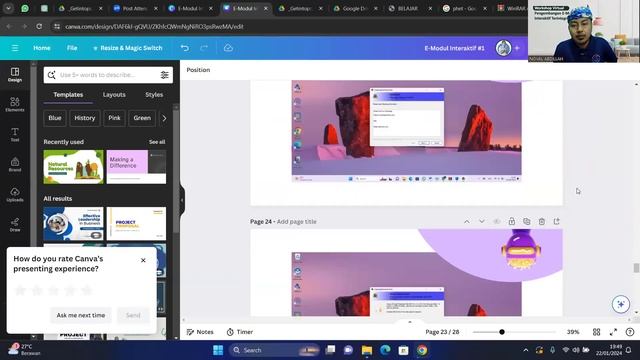Open Windows Start menu

point(218,350)
